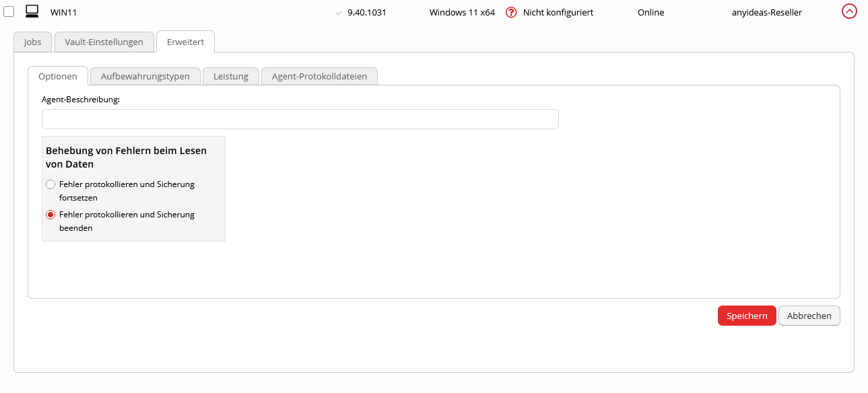868x393 pixels.
Task: Select 'Fehler protokollieren und Sicherung beenden' option
Action: point(51,215)
